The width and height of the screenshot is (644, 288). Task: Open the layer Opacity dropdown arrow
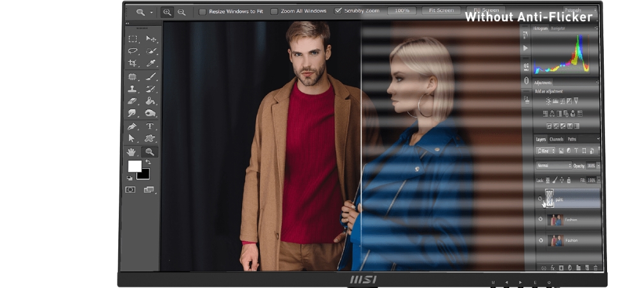click(x=597, y=166)
